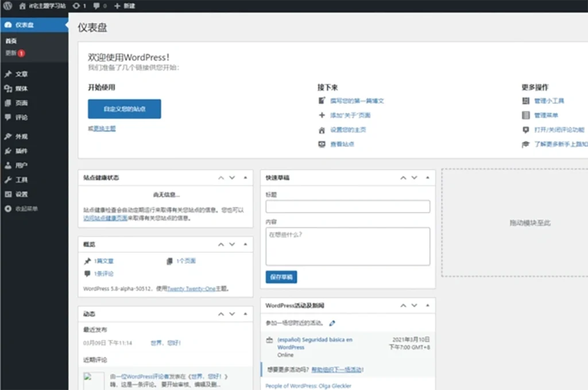Open the WordPress logo menu in admin bar
Viewport: 588px width, 390px height.
coord(7,6)
